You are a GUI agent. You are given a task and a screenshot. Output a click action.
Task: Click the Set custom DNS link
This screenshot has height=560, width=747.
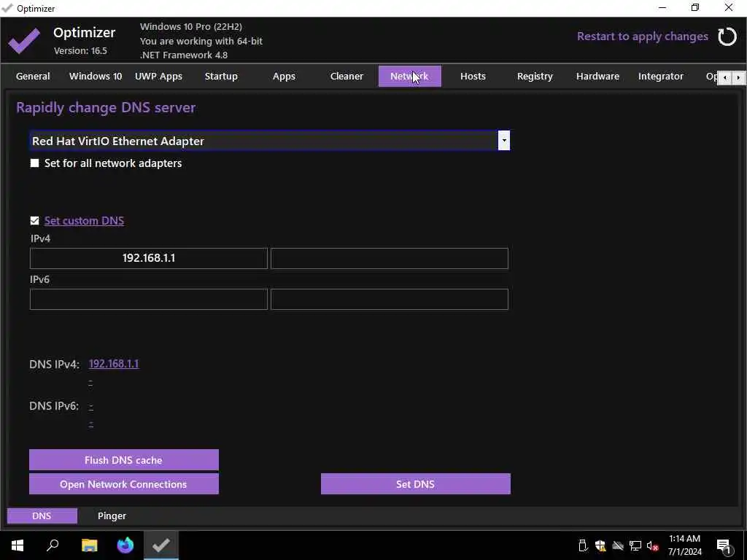(x=84, y=220)
